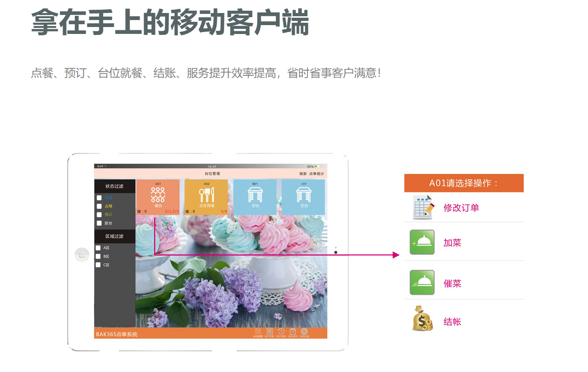588x372 pixels.
Task: Enable the C区 area filter checkbox
Action: (98, 265)
